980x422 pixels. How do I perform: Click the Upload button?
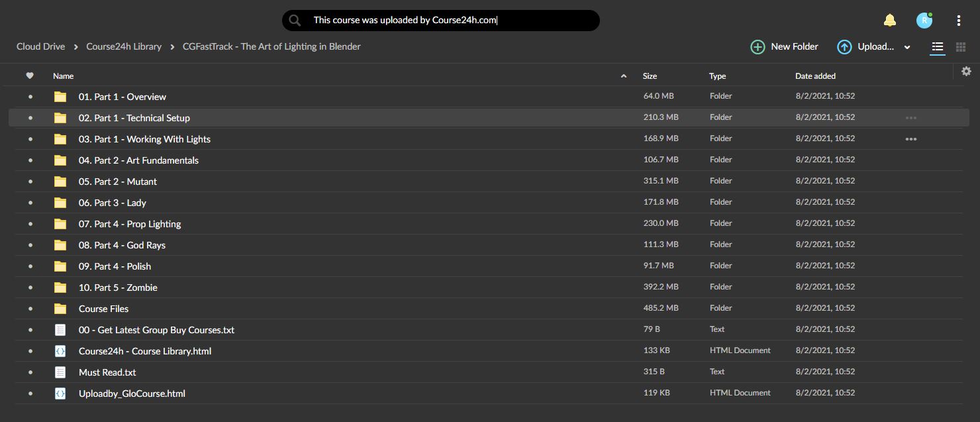pos(865,46)
